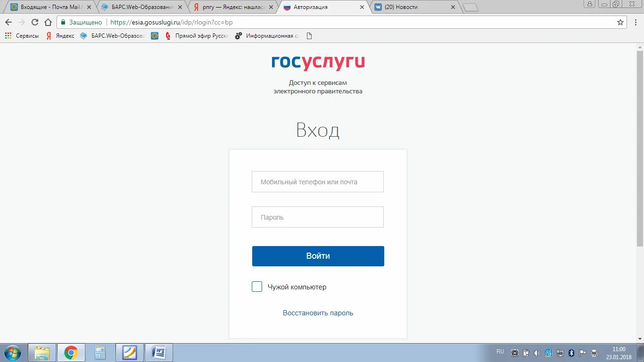Go back to the previous page
The image size is (644, 362).
[x=8, y=22]
